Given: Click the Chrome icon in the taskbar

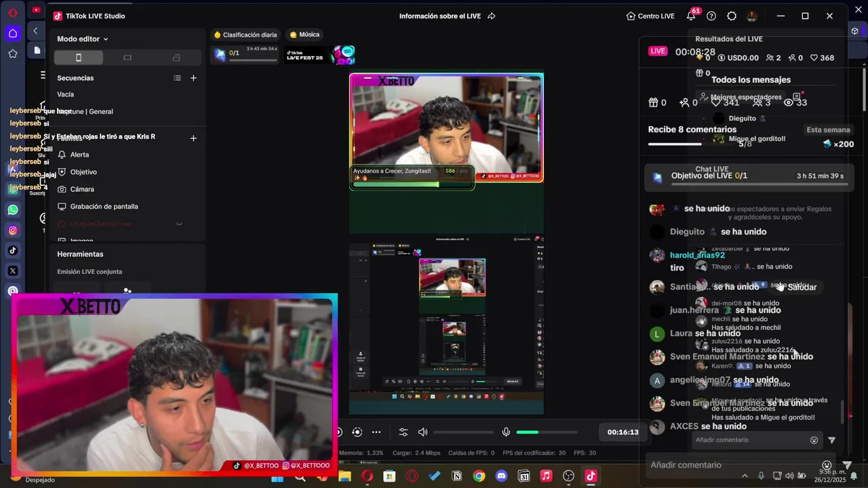Looking at the screenshot, I should click(x=479, y=476).
